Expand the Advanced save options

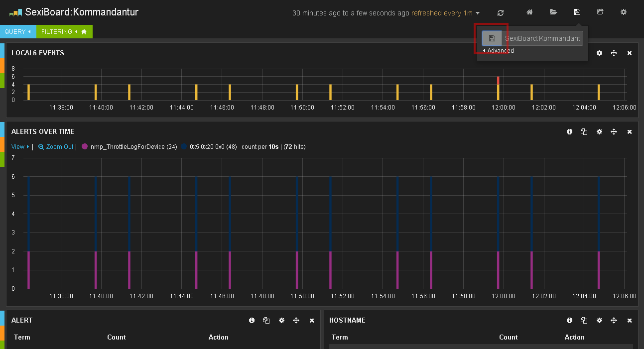[498, 51]
